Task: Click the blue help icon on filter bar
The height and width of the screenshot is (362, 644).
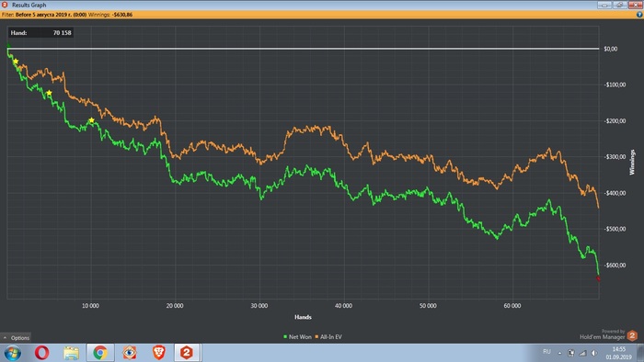Action: click(639, 15)
